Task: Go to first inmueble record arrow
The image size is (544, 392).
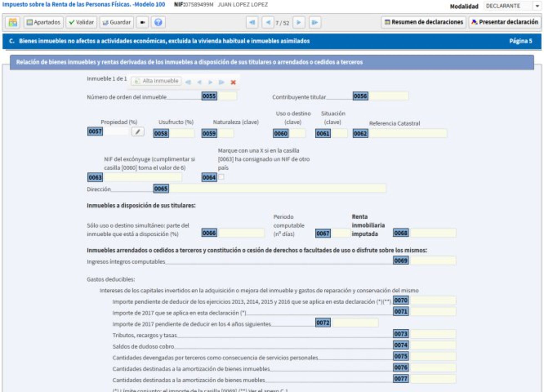Action: click(x=188, y=82)
